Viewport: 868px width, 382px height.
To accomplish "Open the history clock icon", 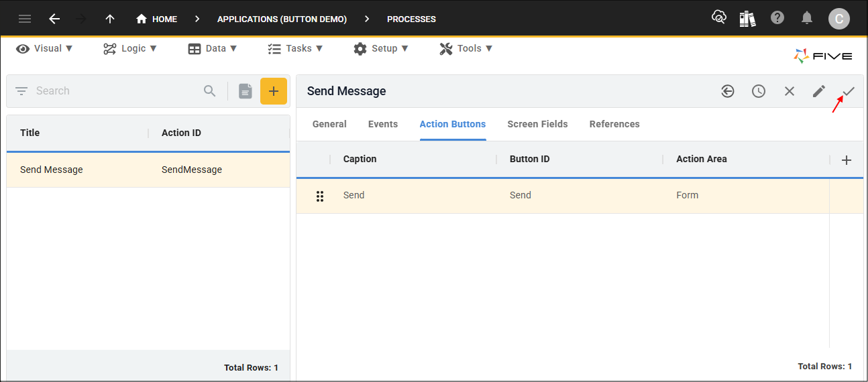I will pos(759,91).
